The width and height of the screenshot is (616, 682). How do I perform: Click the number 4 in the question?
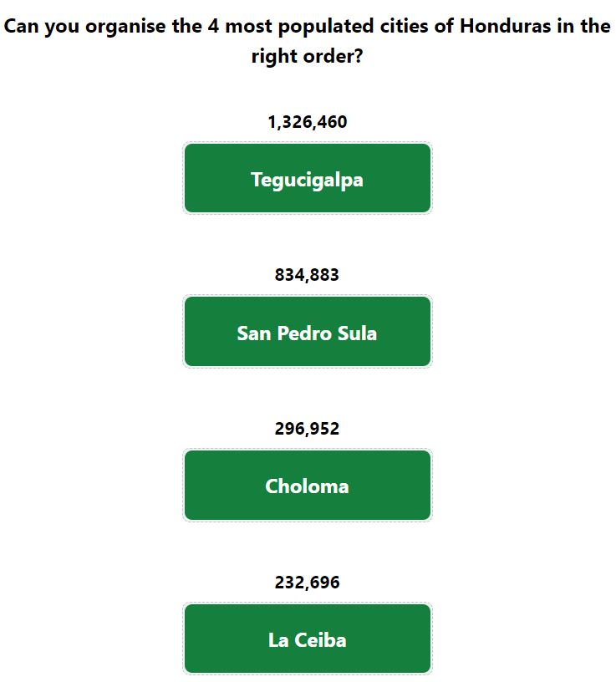coord(213,26)
